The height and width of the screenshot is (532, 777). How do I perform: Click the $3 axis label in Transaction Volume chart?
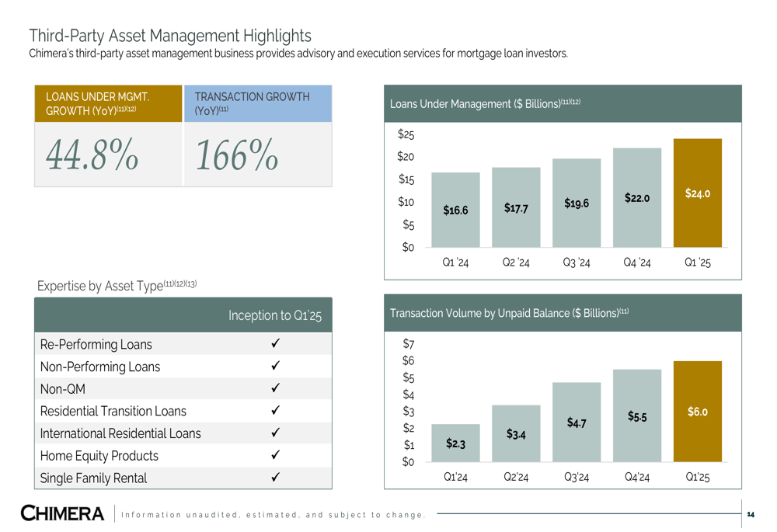tap(409, 412)
